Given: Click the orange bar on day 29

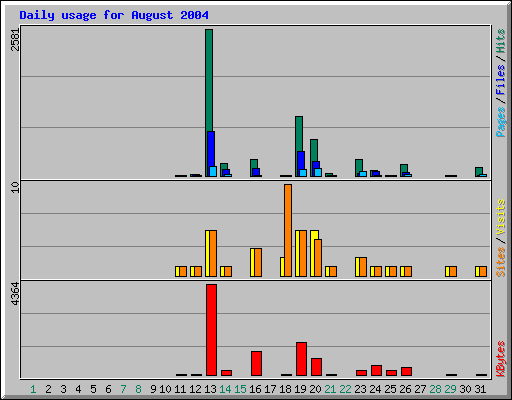Looking at the screenshot, I should pyautogui.click(x=453, y=271).
